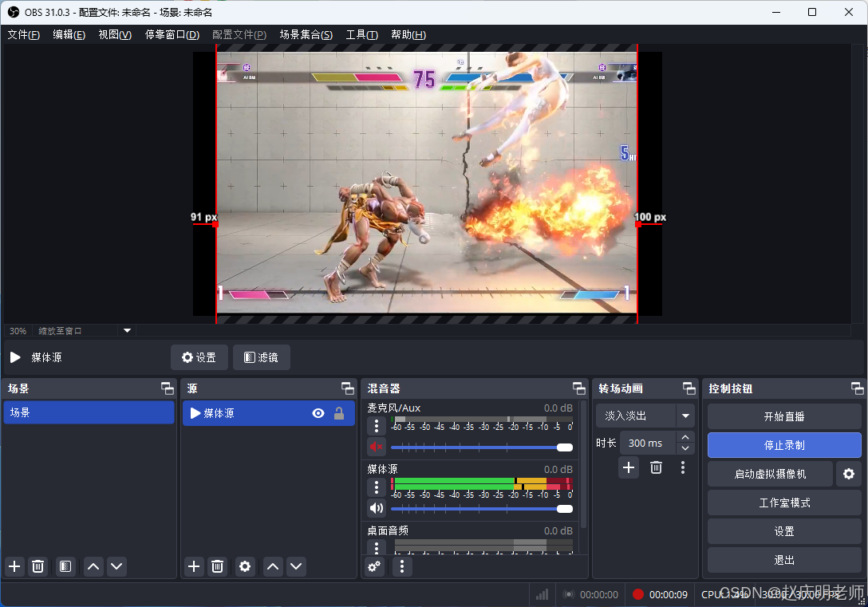The image size is (868, 607).
Task: Increase transition duration with up stepper
Action: (x=685, y=437)
